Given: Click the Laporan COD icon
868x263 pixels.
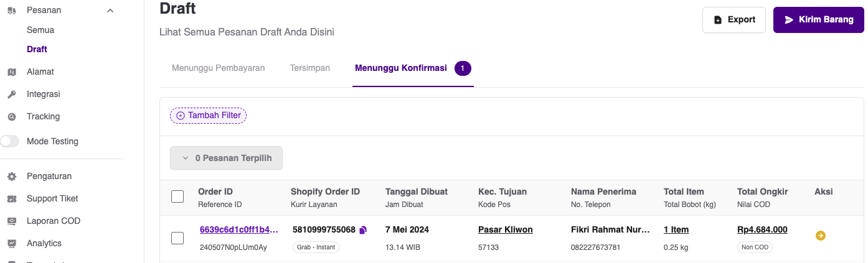Looking at the screenshot, I should tap(11, 221).
